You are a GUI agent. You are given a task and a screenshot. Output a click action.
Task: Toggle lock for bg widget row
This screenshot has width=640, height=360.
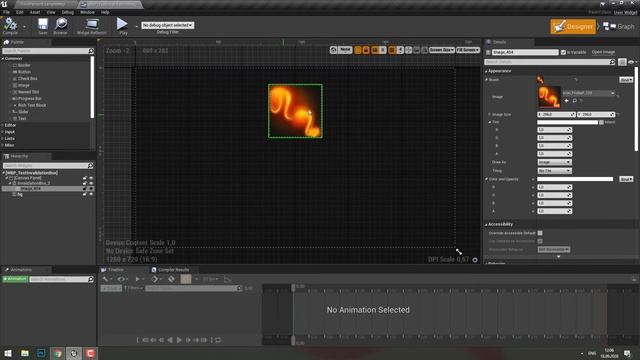click(x=85, y=194)
